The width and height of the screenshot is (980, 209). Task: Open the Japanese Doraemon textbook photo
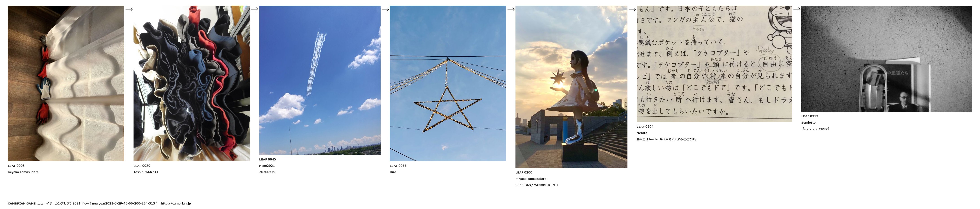(715, 64)
